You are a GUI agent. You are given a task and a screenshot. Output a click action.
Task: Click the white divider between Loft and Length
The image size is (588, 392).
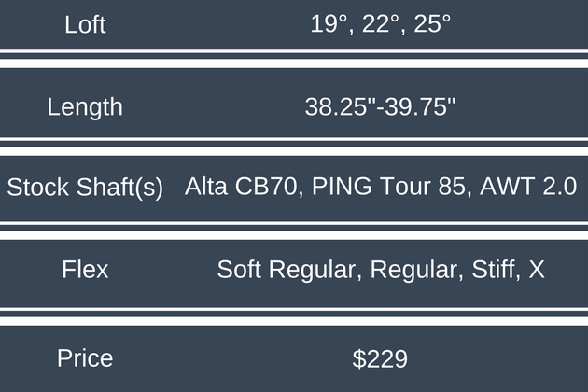[x=294, y=61]
